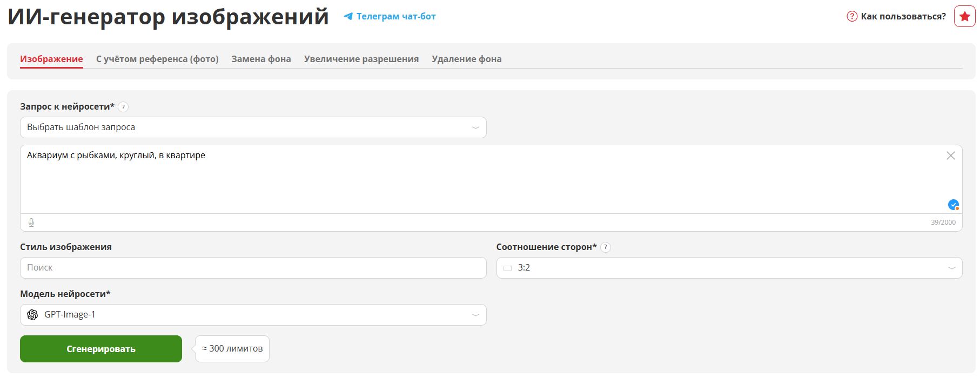Open the Модель нейросети GPT-Image-1 dropdown
The width and height of the screenshot is (980, 378).
pyautogui.click(x=253, y=315)
